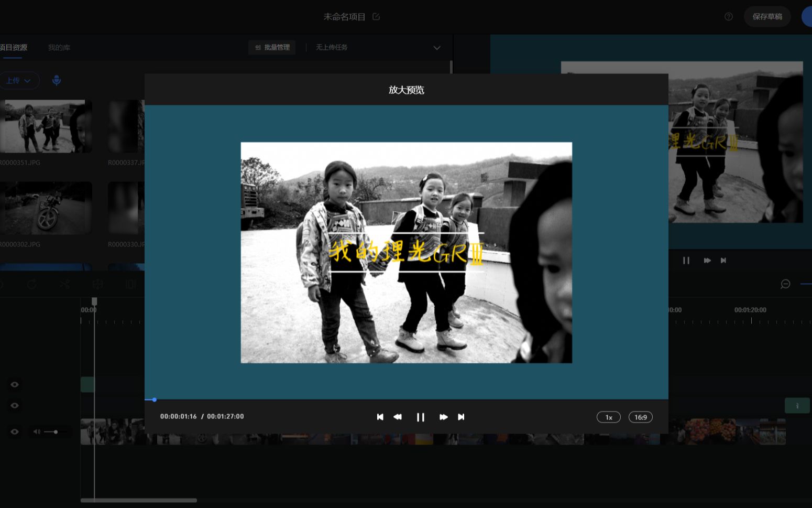Click the 未命名项目 project title

click(x=344, y=17)
